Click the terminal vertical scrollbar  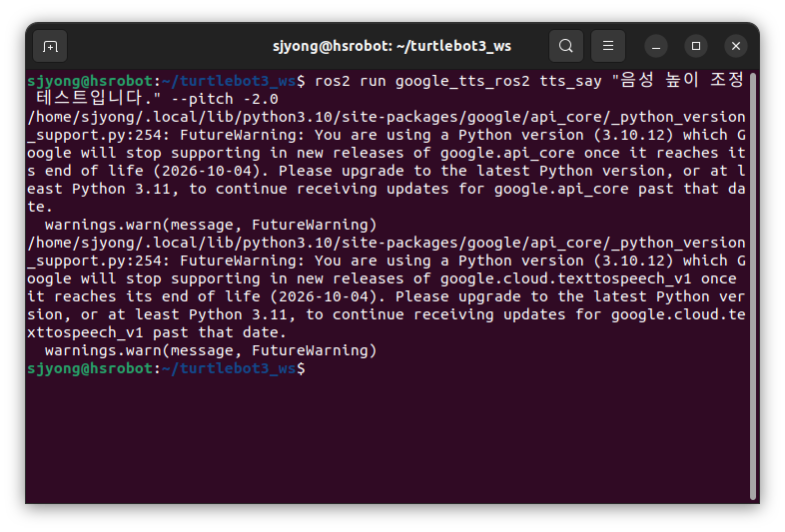click(x=752, y=285)
